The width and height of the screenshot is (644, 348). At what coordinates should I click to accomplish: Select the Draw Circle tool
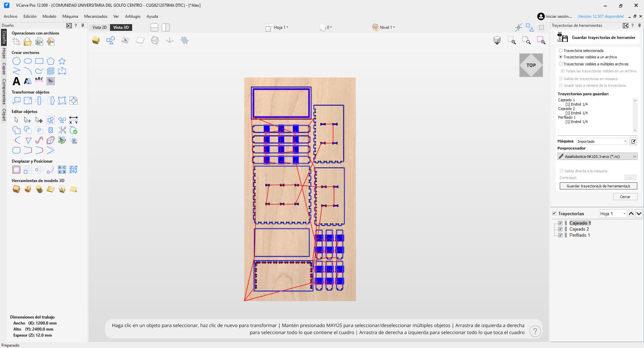coord(16,61)
